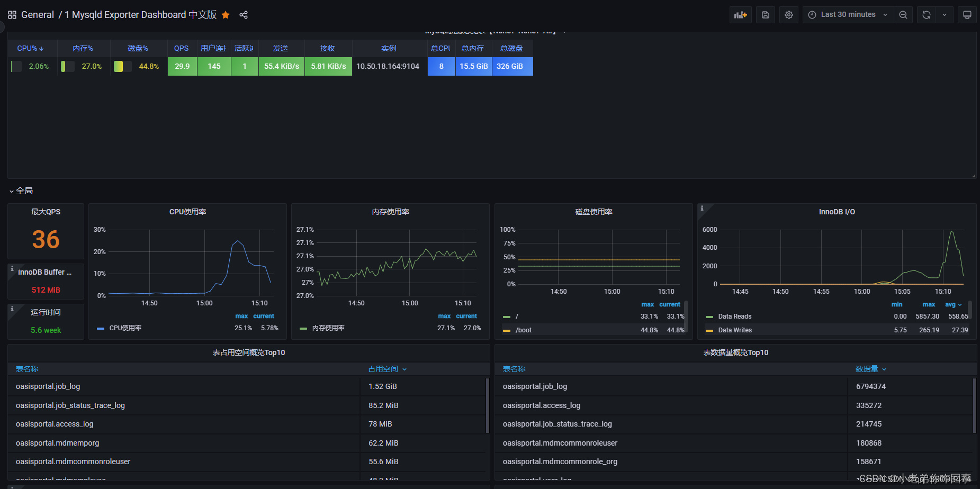Cycle view mode monitor icon

(x=967, y=15)
